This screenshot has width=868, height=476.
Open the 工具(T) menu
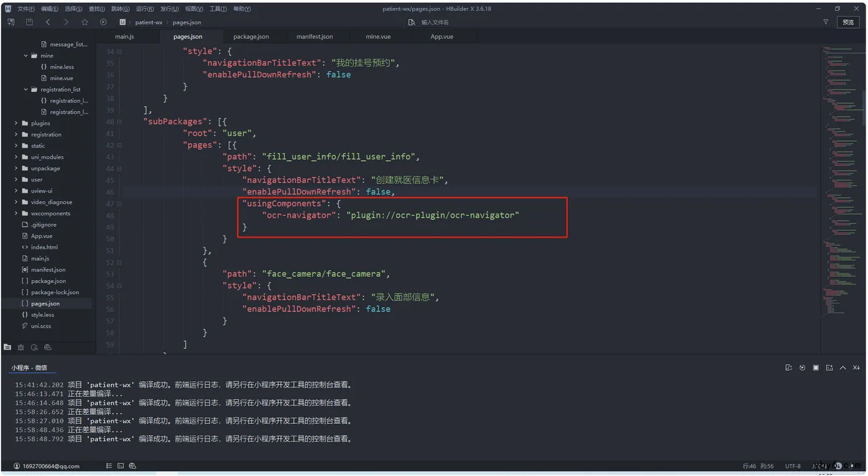pos(218,9)
